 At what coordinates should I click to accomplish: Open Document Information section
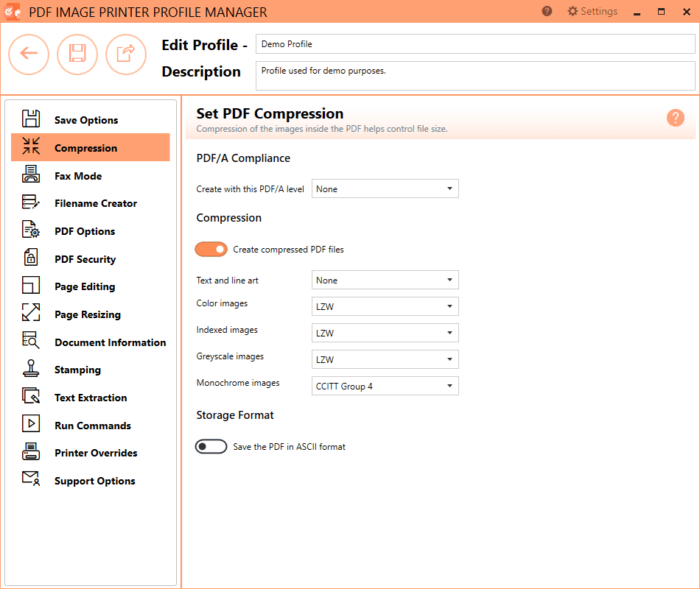90,342
